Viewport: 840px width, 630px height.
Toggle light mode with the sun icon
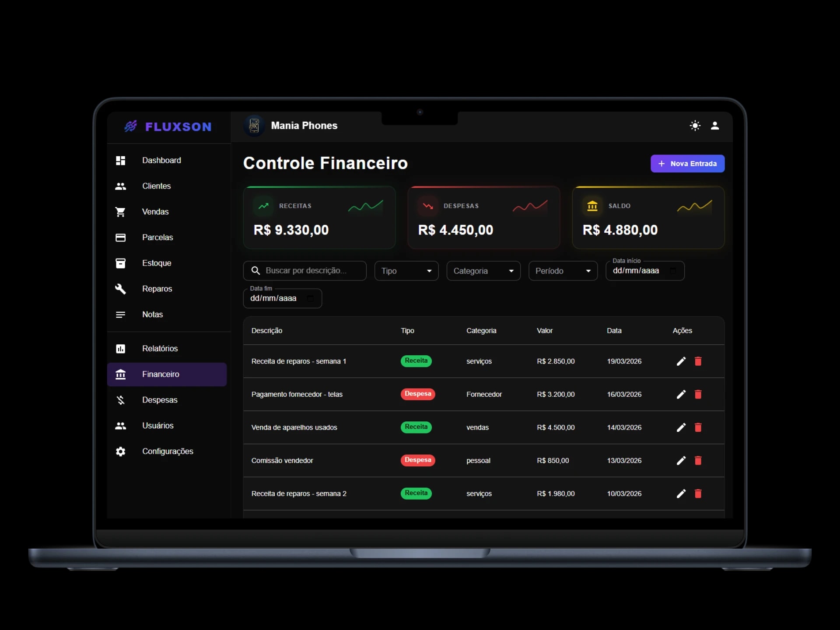695,126
